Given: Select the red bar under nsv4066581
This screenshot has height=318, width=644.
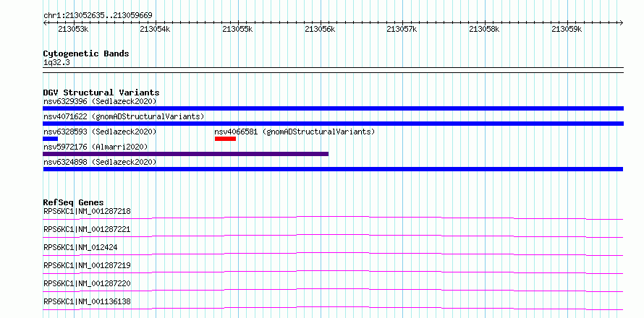Looking at the screenshot, I should (225, 139).
